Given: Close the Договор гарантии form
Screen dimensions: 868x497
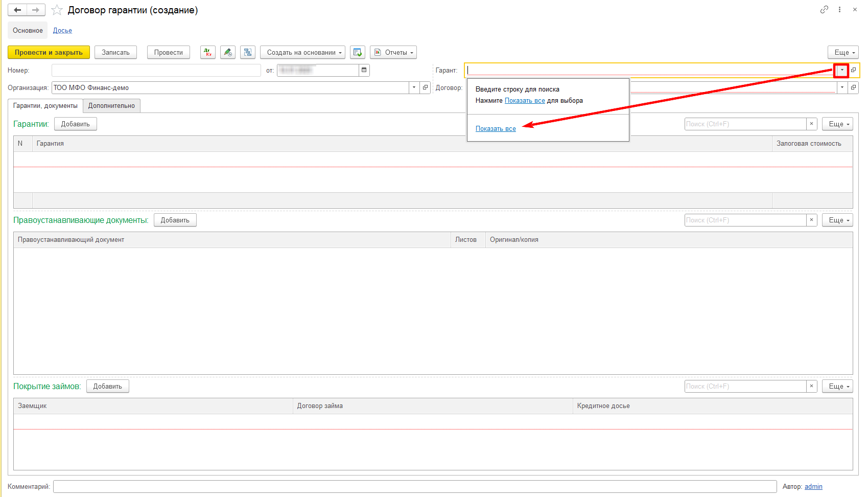Looking at the screenshot, I should 855,10.
